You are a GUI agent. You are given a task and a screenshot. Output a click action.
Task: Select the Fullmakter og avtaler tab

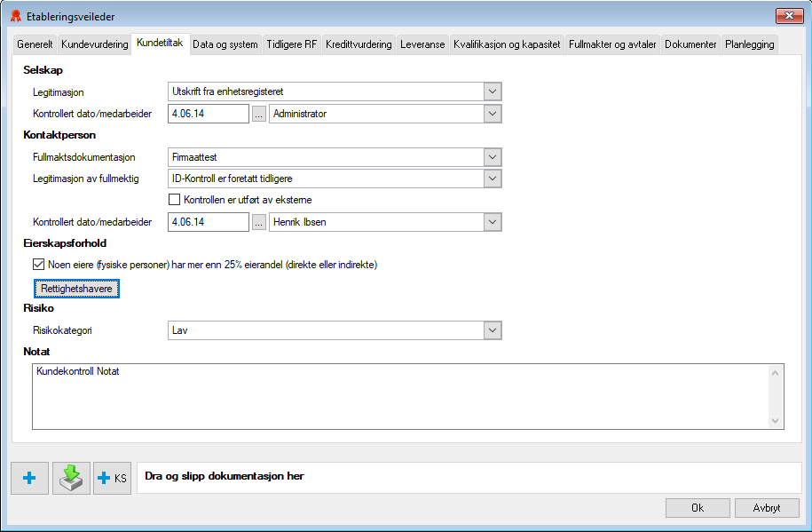pos(612,44)
